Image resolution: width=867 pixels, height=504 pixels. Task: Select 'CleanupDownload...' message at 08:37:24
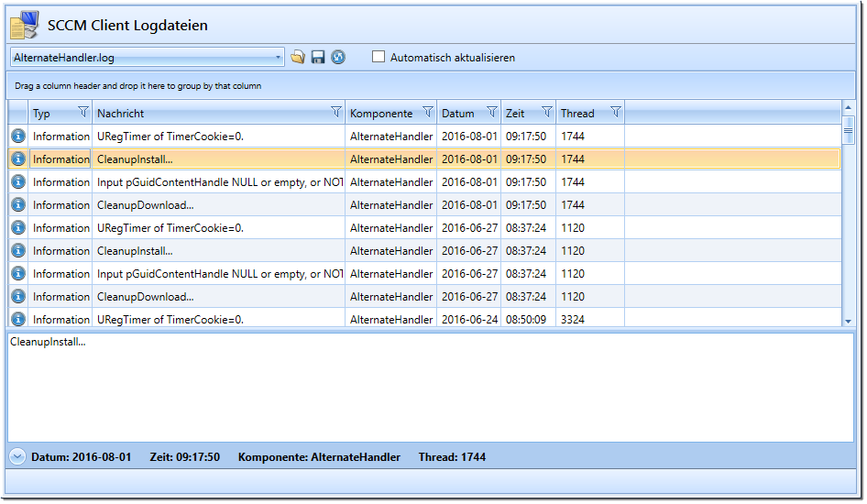146,297
